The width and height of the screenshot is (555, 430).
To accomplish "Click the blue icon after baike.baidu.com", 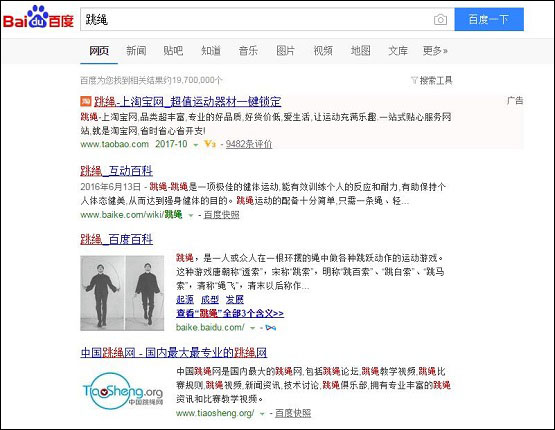I will (271, 328).
